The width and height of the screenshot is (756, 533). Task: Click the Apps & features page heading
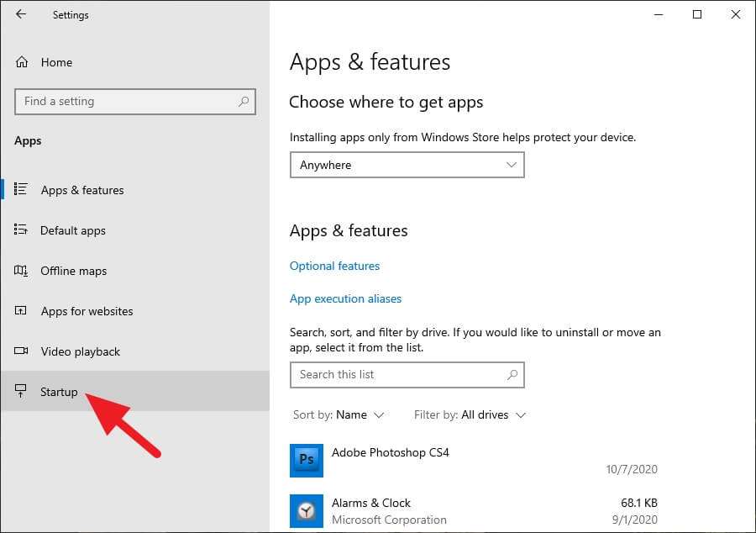(x=370, y=61)
